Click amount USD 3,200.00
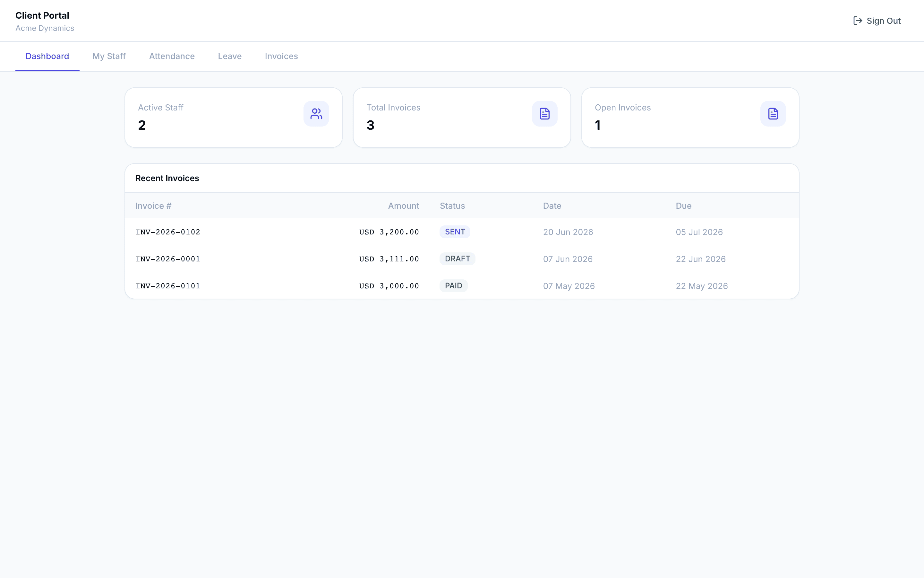 389,232
